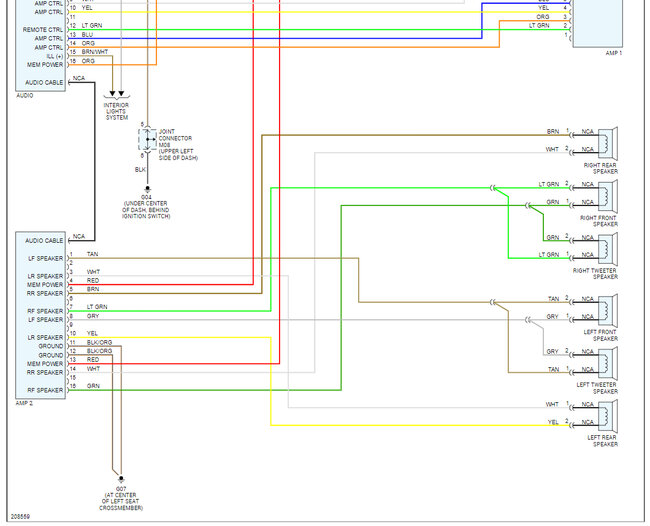Image resolution: width=650 pixels, height=526 pixels.
Task: Click the 'BRN/WHT' wire color label
Action: [95, 52]
